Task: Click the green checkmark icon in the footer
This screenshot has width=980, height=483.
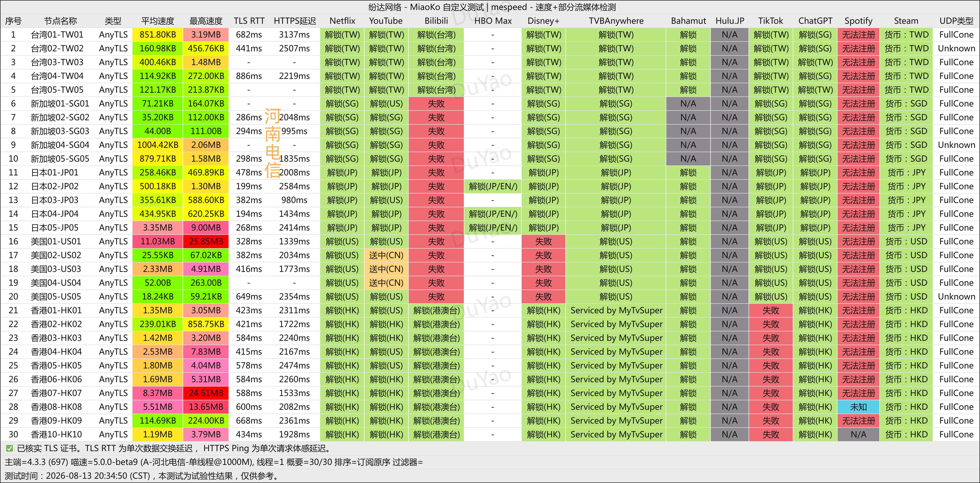Action: point(10,448)
